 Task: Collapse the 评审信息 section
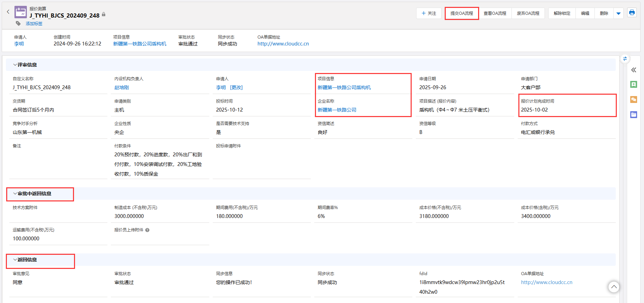(15, 65)
